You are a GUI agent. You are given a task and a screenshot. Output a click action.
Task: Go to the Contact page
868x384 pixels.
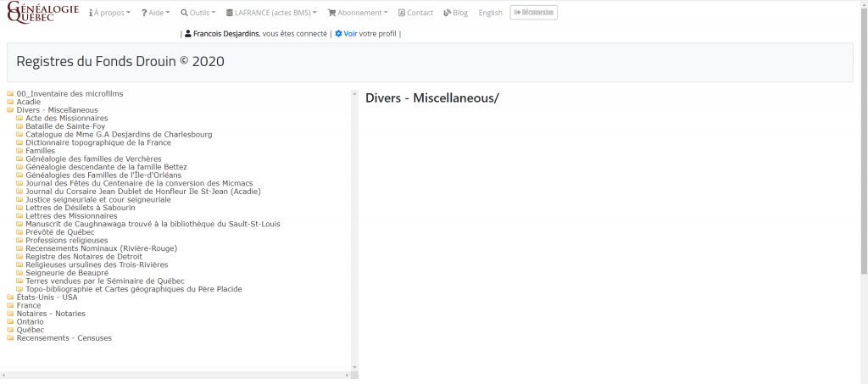click(415, 13)
